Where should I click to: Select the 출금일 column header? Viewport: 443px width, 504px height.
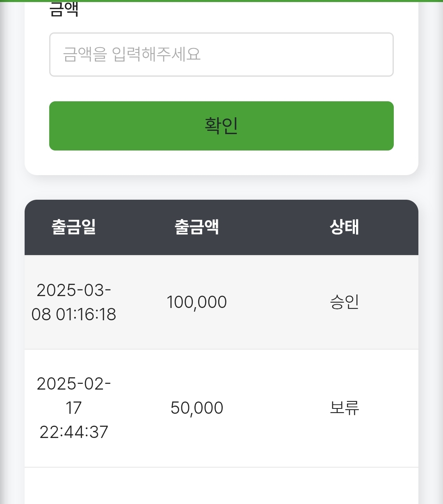click(x=74, y=227)
